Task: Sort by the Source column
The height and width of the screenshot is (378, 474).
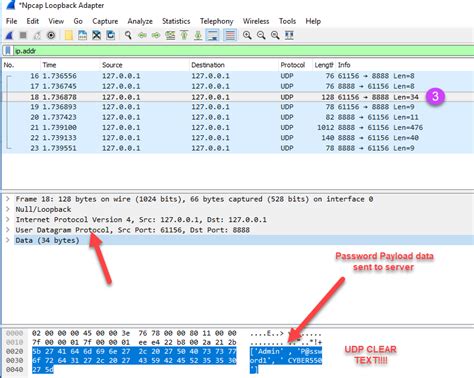Action: 112,65
